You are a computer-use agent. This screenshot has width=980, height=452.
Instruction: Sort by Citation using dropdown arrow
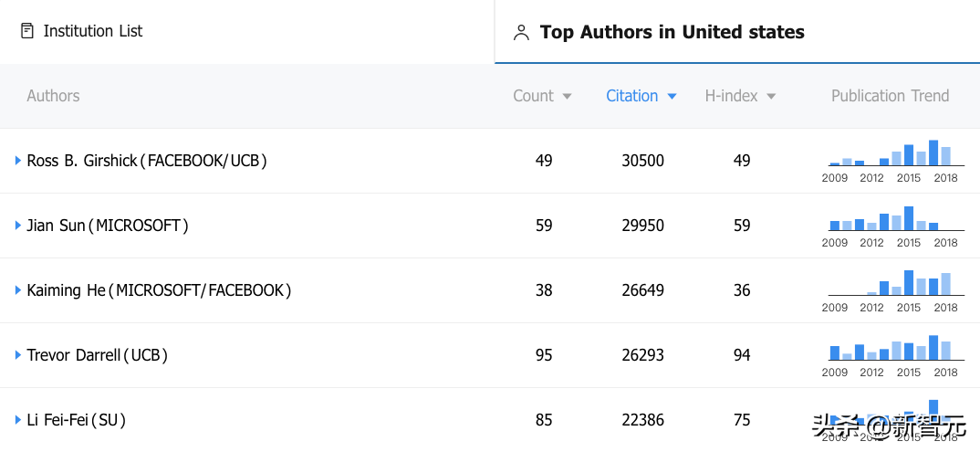pos(672,96)
